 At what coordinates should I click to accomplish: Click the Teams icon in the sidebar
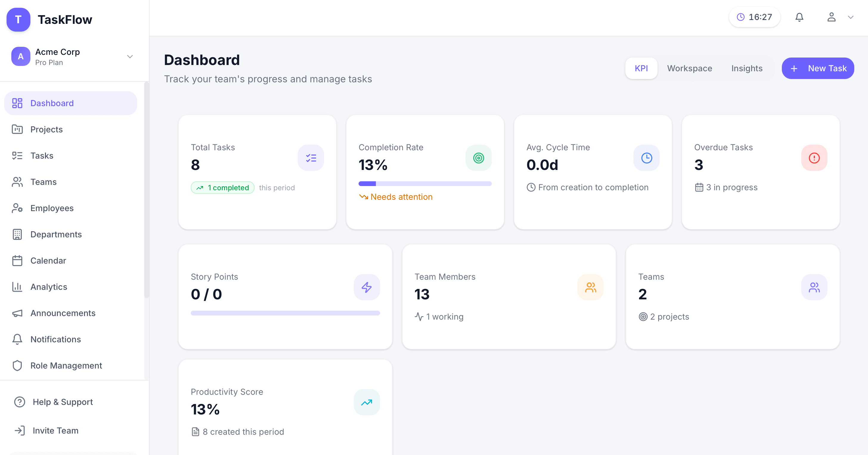[17, 182]
